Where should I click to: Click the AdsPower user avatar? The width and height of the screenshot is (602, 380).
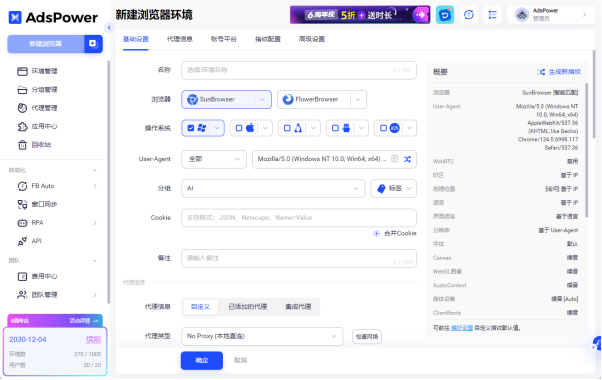522,15
